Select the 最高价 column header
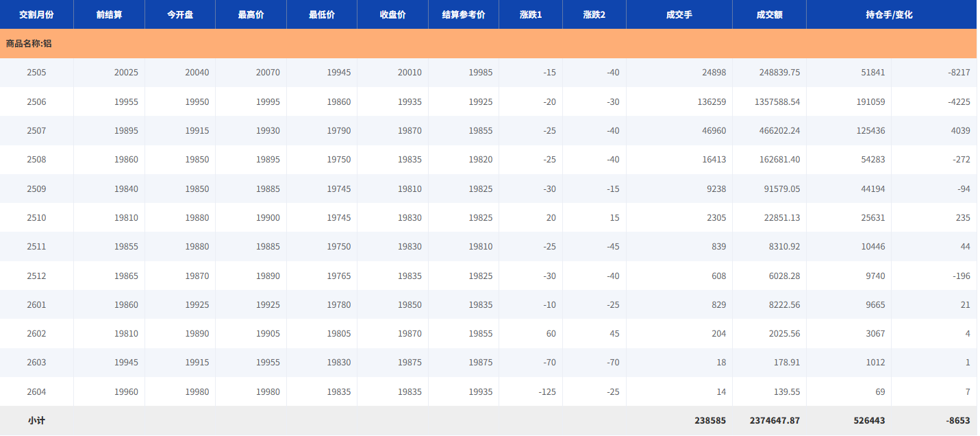The height and width of the screenshot is (436, 980). pyautogui.click(x=251, y=14)
